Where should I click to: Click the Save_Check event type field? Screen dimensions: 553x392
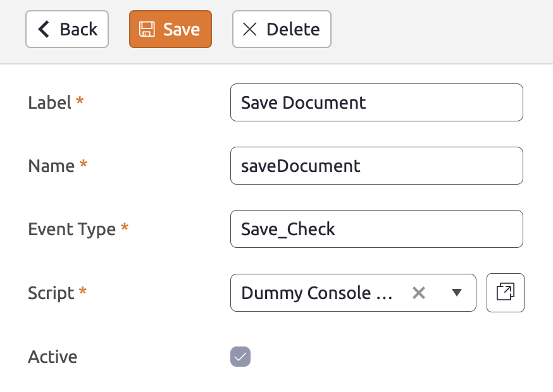coord(376,229)
